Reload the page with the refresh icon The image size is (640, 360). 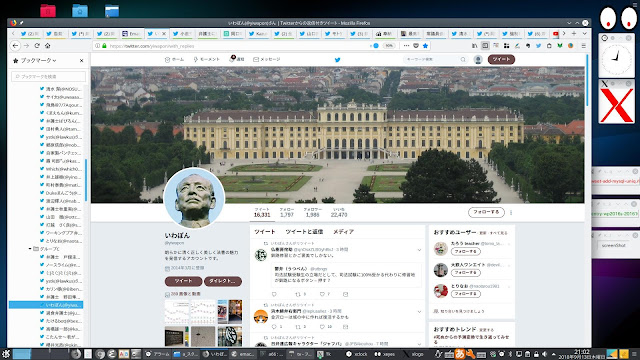pos(37,46)
